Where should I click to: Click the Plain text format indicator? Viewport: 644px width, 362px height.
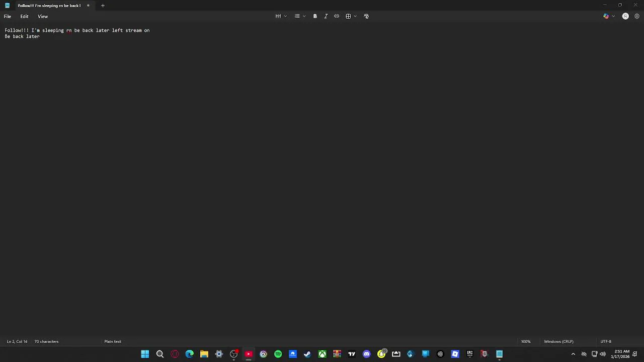click(113, 341)
